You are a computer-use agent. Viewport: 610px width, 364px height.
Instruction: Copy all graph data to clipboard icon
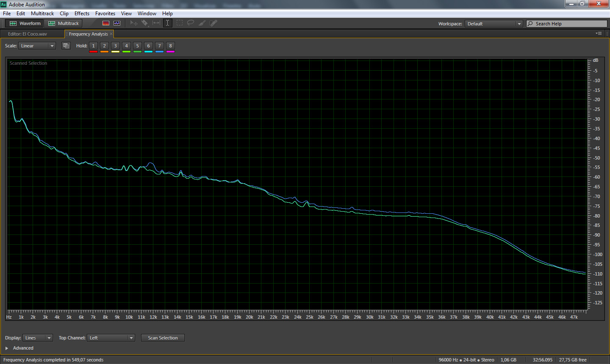click(66, 46)
